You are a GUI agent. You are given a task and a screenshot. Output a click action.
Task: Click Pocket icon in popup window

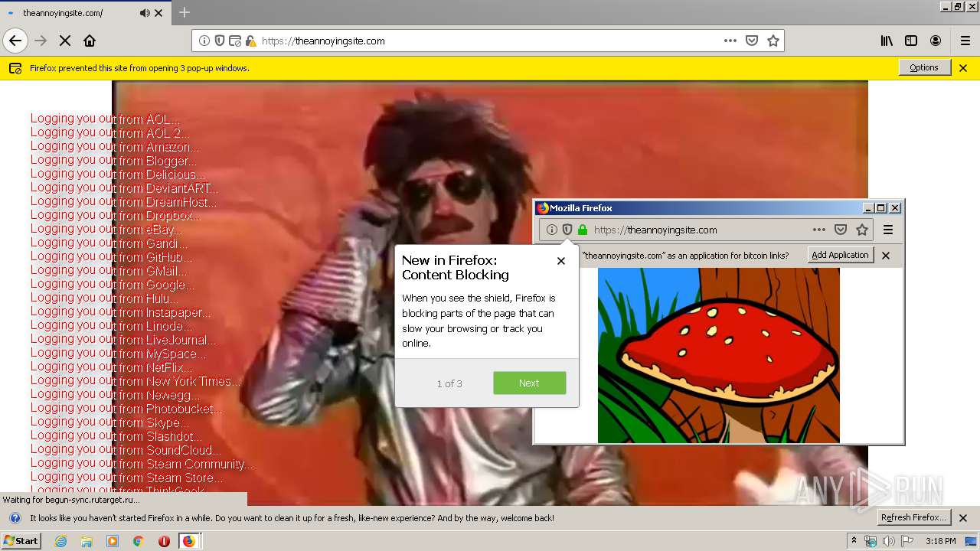pyautogui.click(x=841, y=230)
